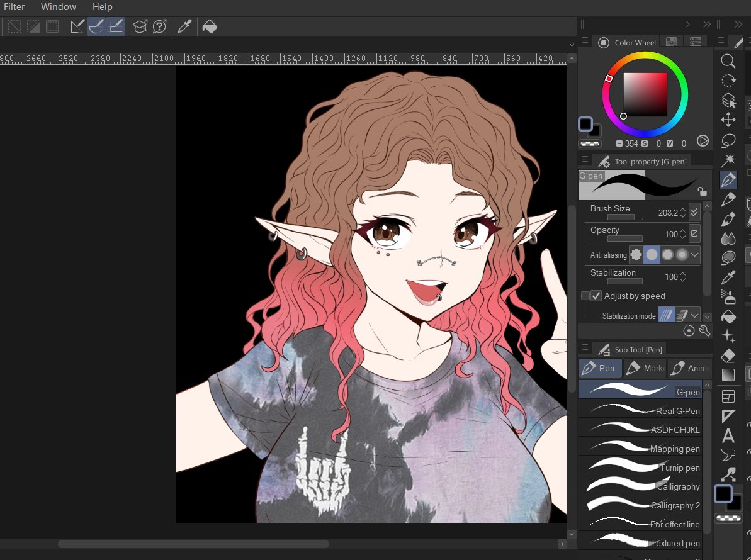Viewport: 751px width, 560px height.
Task: Open the Sub Tool panel menu
Action: tap(585, 347)
